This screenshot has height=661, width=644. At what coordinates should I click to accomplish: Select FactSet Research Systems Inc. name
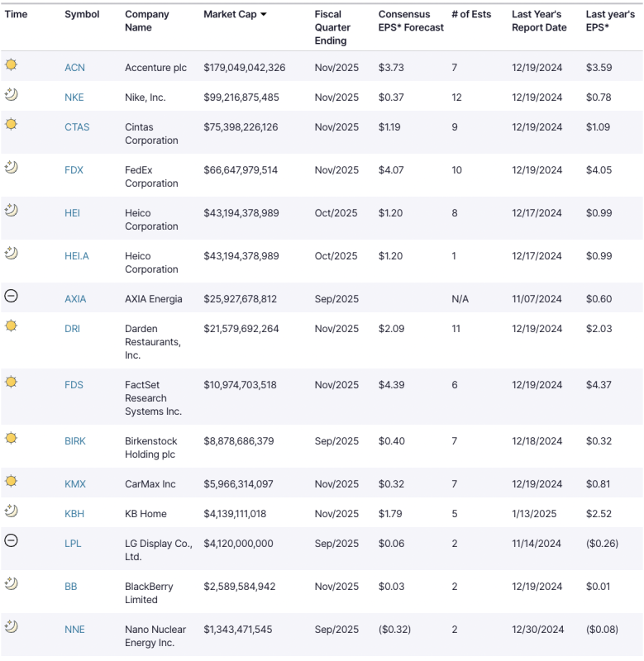point(153,398)
